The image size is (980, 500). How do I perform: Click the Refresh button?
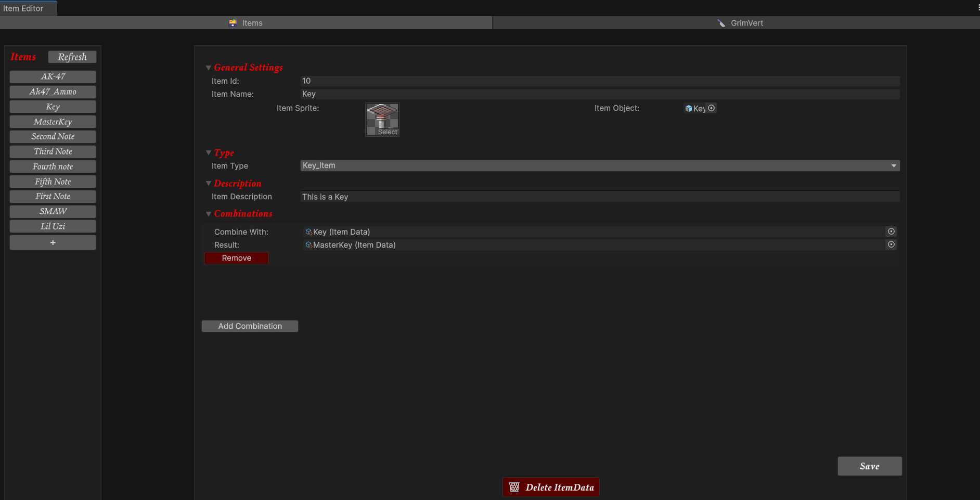72,57
